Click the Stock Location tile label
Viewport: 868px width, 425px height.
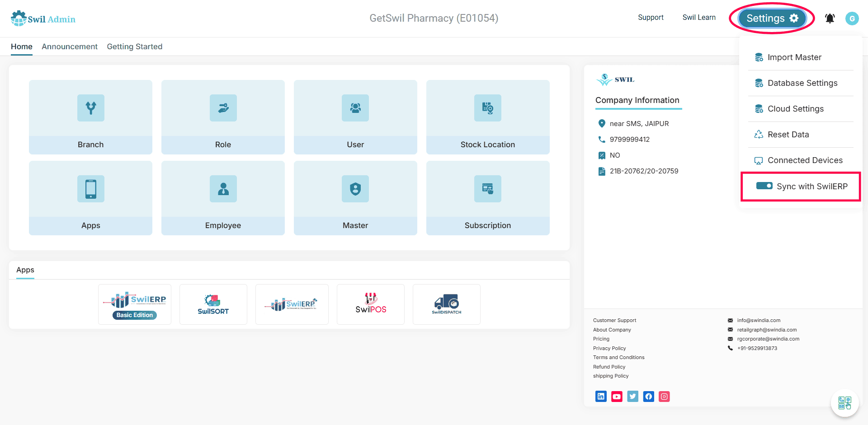tap(488, 145)
